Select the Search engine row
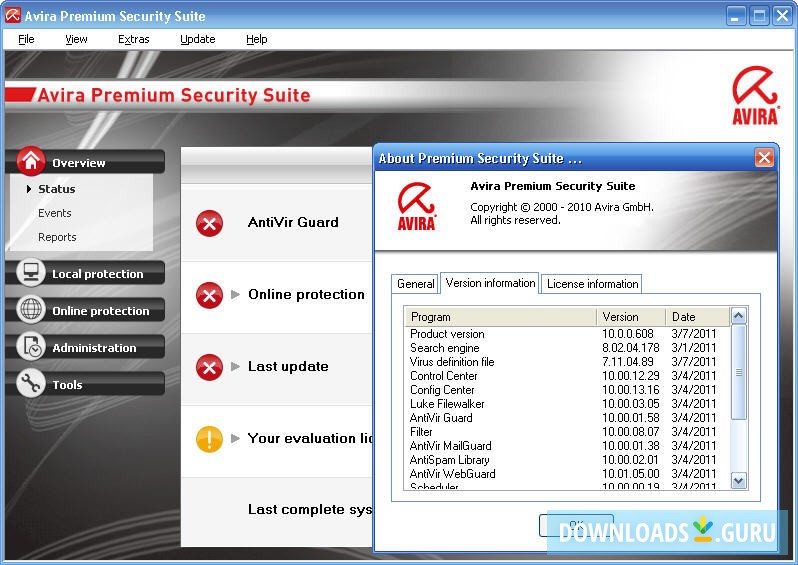The image size is (798, 565). pos(567,348)
